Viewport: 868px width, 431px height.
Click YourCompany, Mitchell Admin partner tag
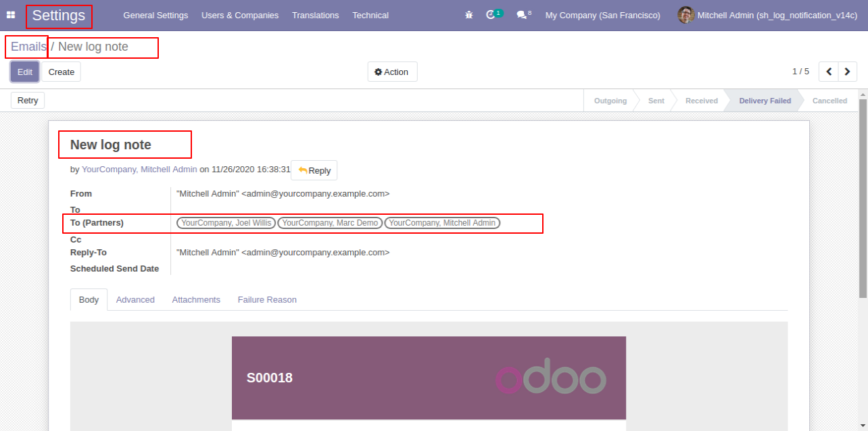(x=442, y=223)
